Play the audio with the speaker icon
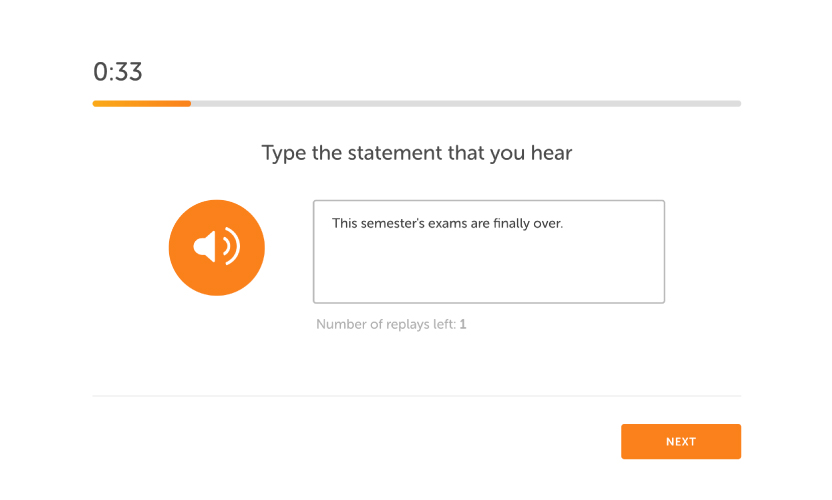Image resolution: width=832 pixels, height=500 pixels. 216,247
